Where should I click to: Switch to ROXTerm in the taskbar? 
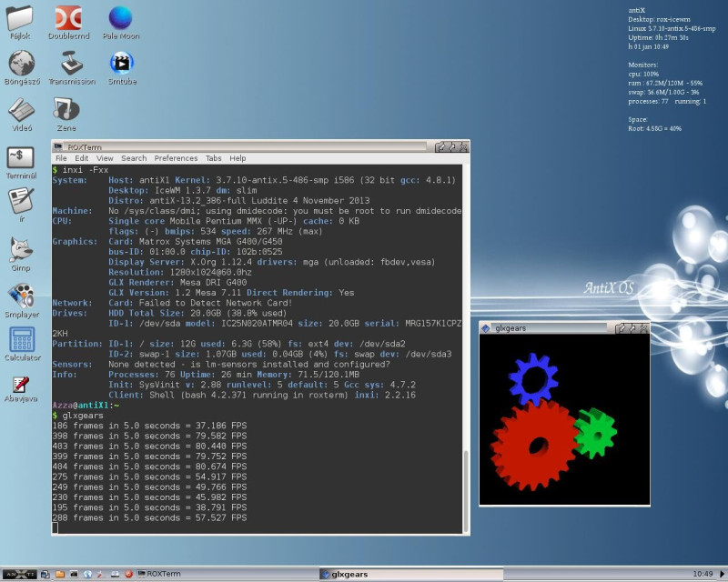tap(164, 574)
